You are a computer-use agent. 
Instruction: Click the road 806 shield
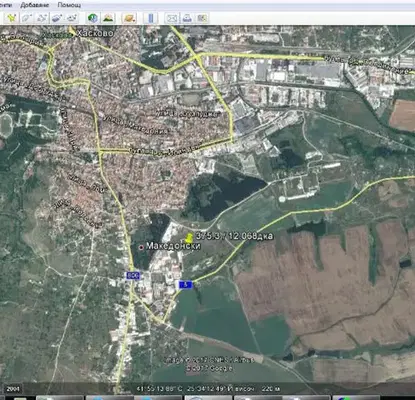pos(133,275)
